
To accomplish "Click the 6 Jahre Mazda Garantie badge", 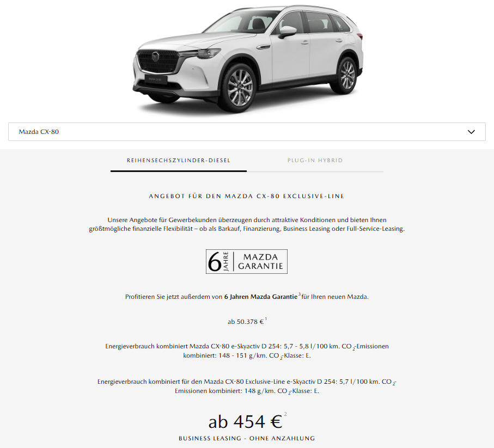I will tap(246, 262).
